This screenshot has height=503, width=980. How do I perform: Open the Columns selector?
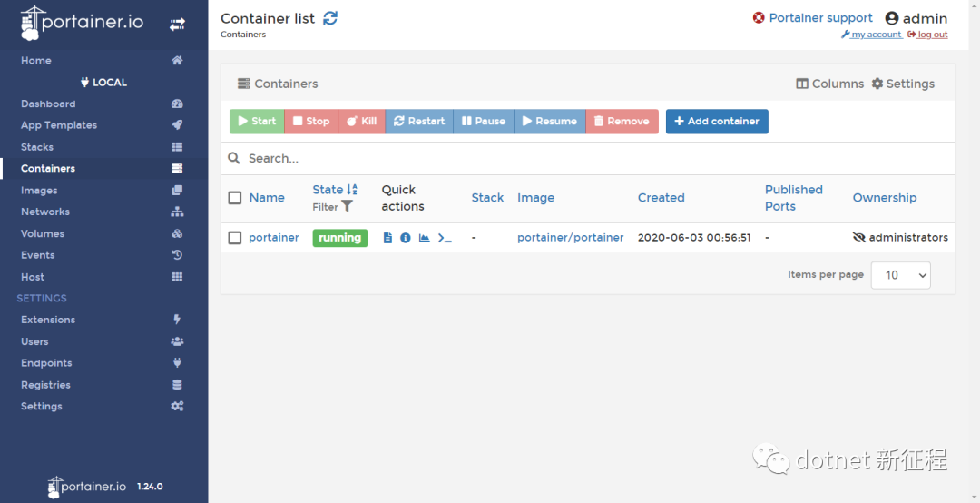[x=829, y=84]
